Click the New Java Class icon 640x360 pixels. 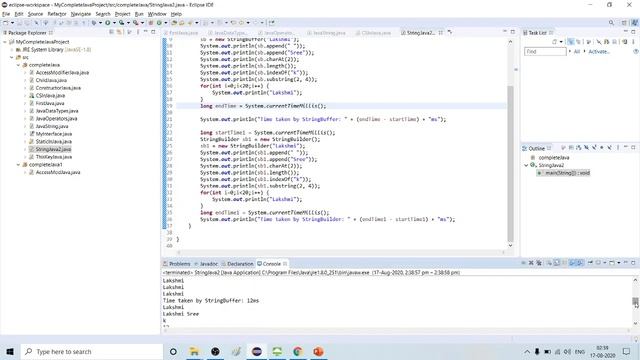[159, 23]
